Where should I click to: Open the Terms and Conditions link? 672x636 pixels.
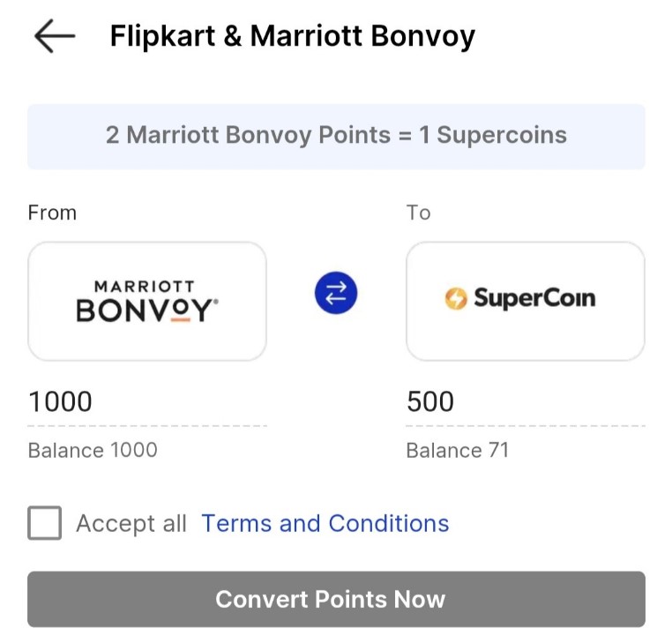[325, 524]
